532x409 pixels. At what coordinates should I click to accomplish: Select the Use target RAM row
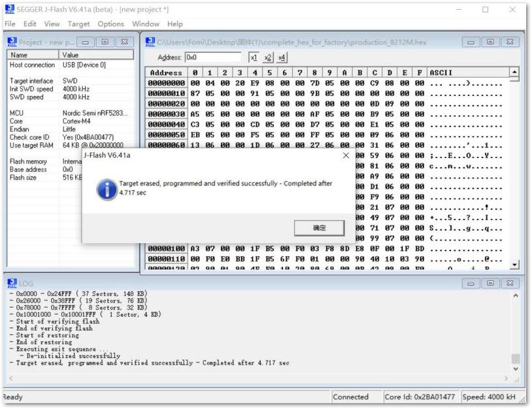click(70, 145)
